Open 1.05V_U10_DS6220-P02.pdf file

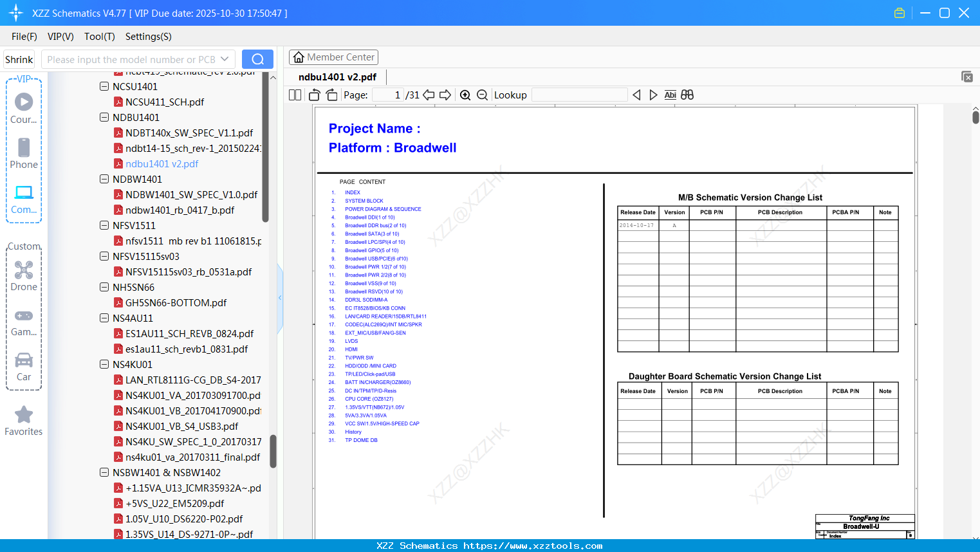184,519
